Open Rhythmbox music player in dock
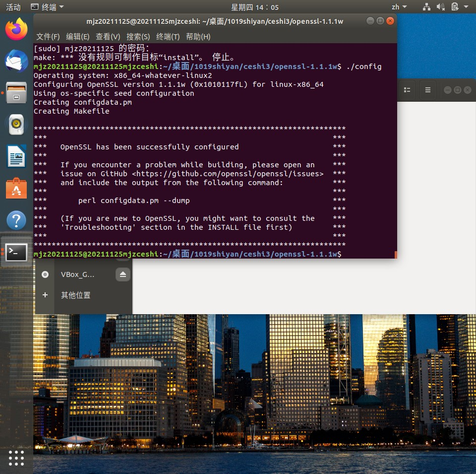This screenshot has width=476, height=474. click(16, 124)
